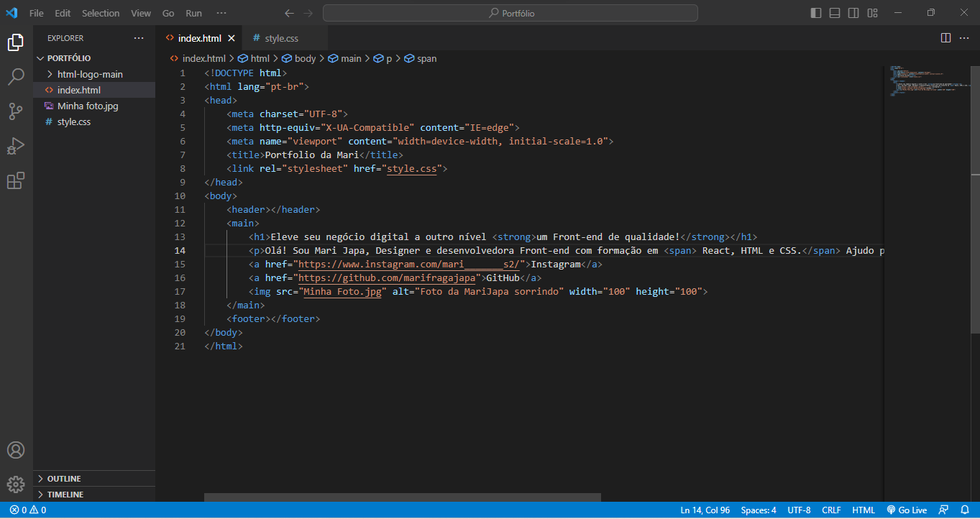Viewport: 980px width, 519px height.
Task: Click the span breadcrumb item
Action: click(x=421, y=58)
